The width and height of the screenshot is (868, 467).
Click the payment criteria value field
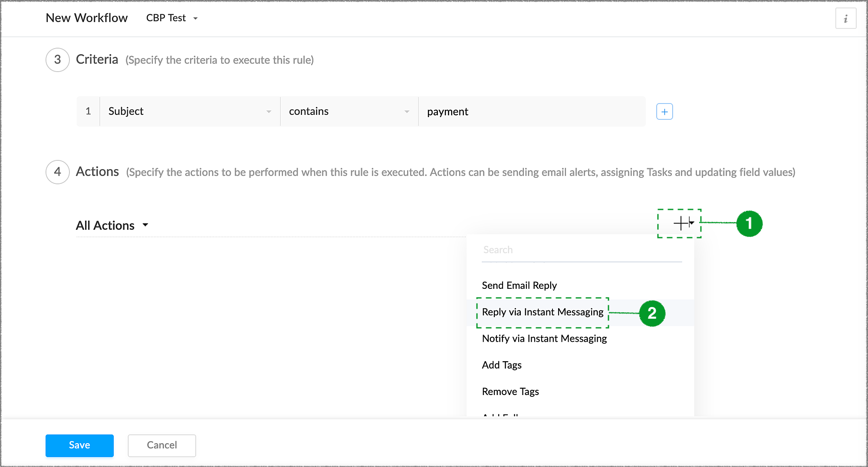pos(532,112)
